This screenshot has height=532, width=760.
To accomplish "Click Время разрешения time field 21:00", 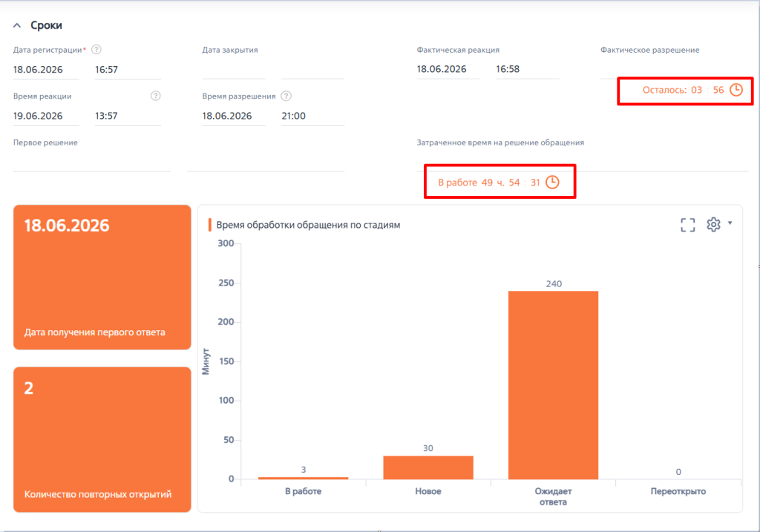I will 312,116.
